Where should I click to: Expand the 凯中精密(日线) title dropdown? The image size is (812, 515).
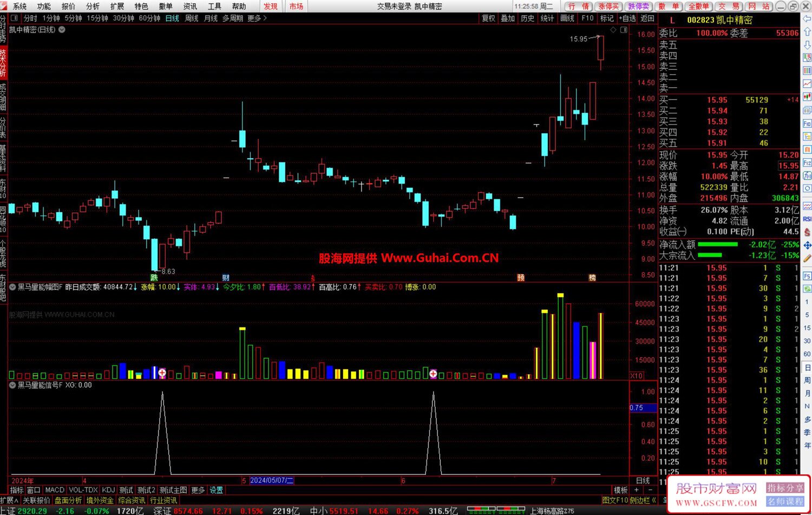coord(62,30)
